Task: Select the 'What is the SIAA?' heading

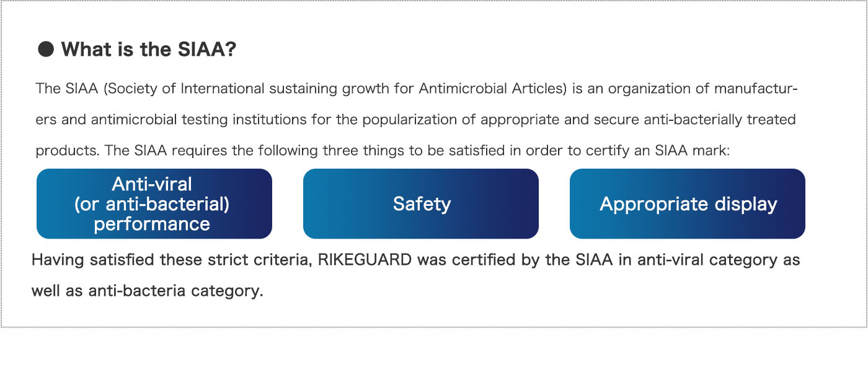Action: [149, 50]
